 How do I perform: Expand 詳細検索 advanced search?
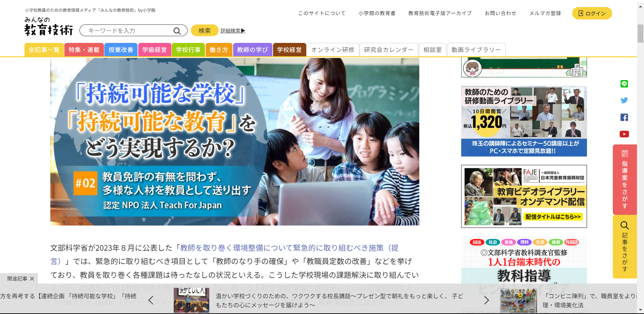click(232, 30)
